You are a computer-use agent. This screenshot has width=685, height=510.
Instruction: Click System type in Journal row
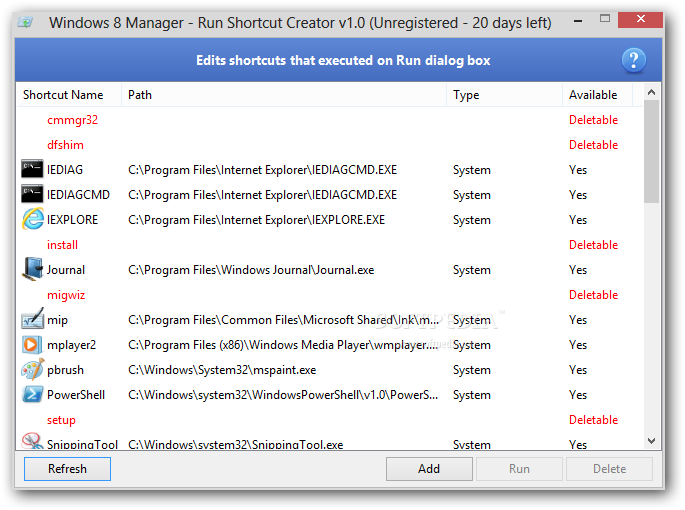(472, 270)
